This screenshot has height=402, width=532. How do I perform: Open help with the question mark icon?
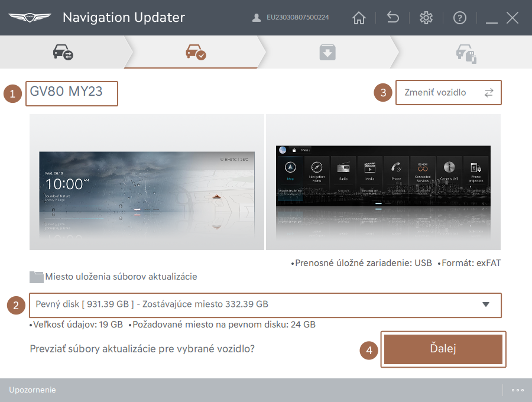tap(460, 18)
